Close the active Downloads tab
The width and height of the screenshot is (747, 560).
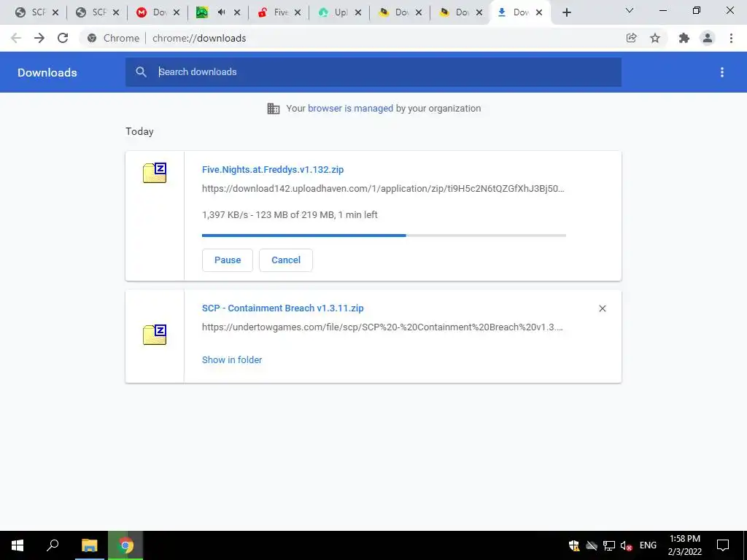[539, 13]
